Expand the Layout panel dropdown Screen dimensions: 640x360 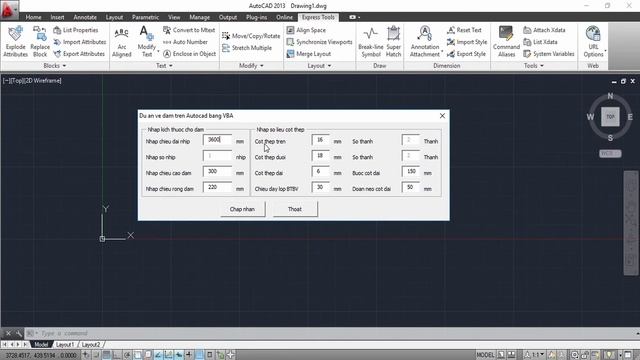point(319,65)
